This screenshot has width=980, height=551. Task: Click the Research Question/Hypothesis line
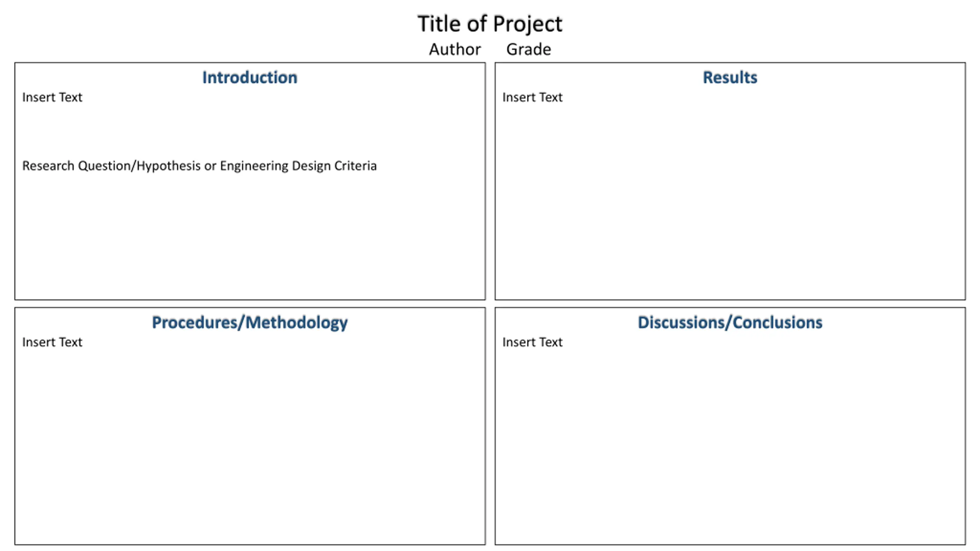tap(199, 166)
